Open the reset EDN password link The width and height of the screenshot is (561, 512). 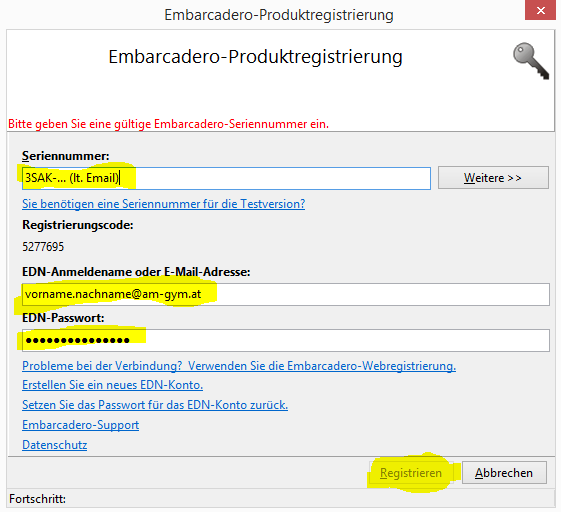(155, 405)
